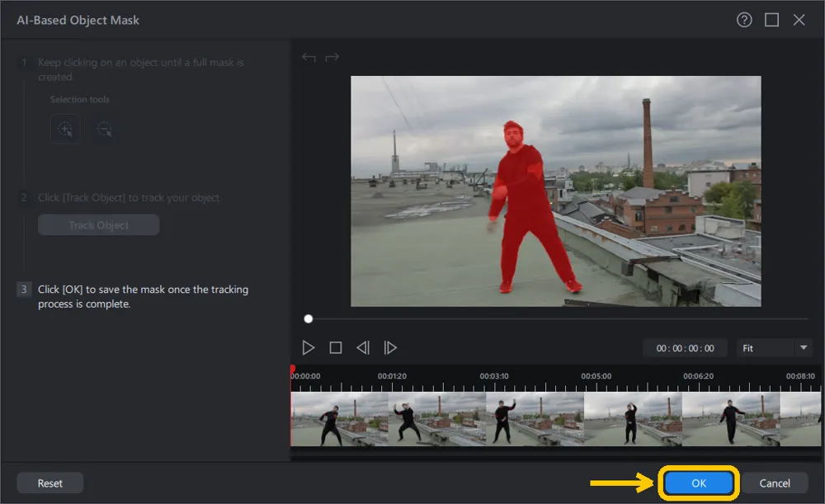Select the first timeline thumbnail frame

pyautogui.click(x=339, y=419)
